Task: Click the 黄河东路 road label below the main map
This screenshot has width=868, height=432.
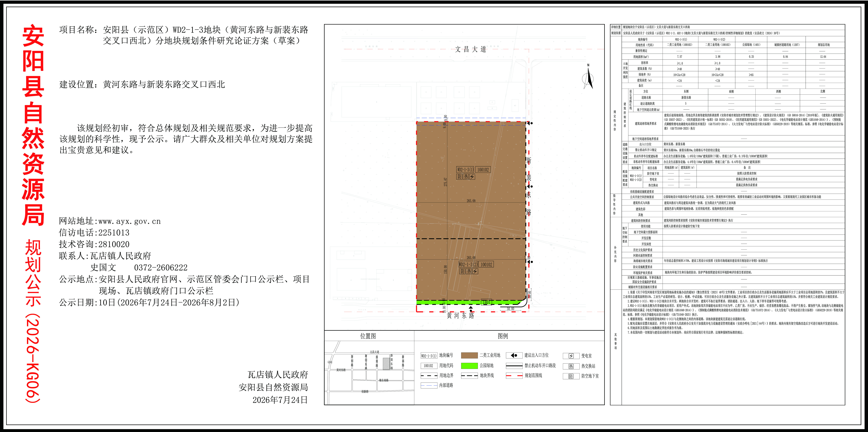Action: [461, 315]
